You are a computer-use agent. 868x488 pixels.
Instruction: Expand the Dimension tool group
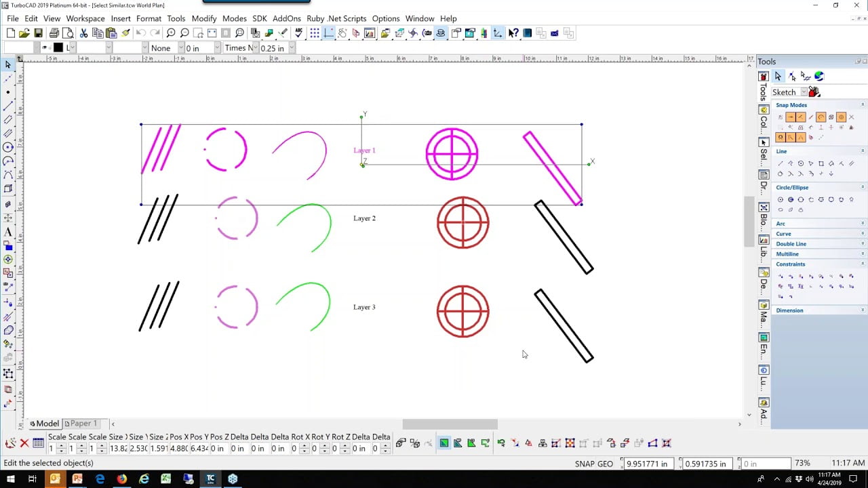pos(863,310)
